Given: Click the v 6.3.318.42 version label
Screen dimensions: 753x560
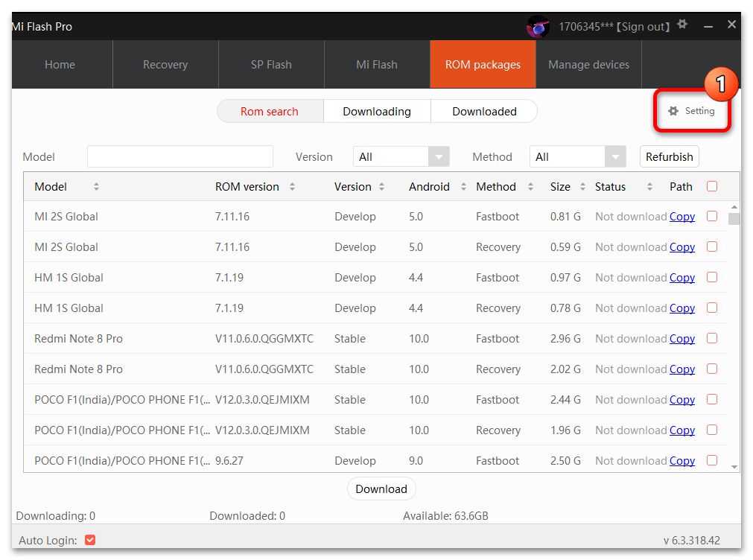Looking at the screenshot, I should point(691,541).
